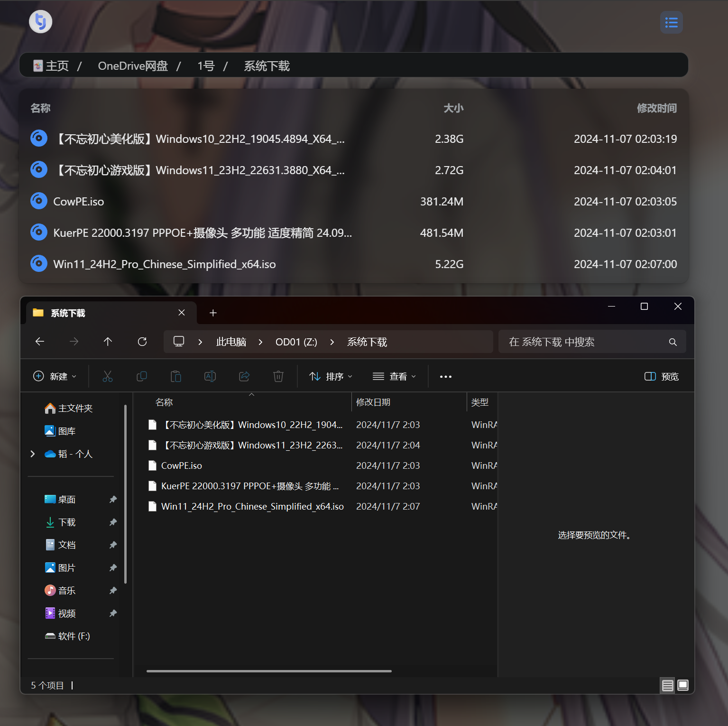Toggle the 预览 preview pane
This screenshot has width=728, height=726.
[661, 376]
